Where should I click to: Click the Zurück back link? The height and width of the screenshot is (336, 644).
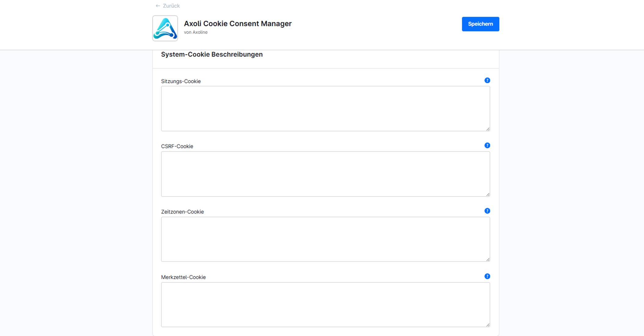[x=167, y=6]
